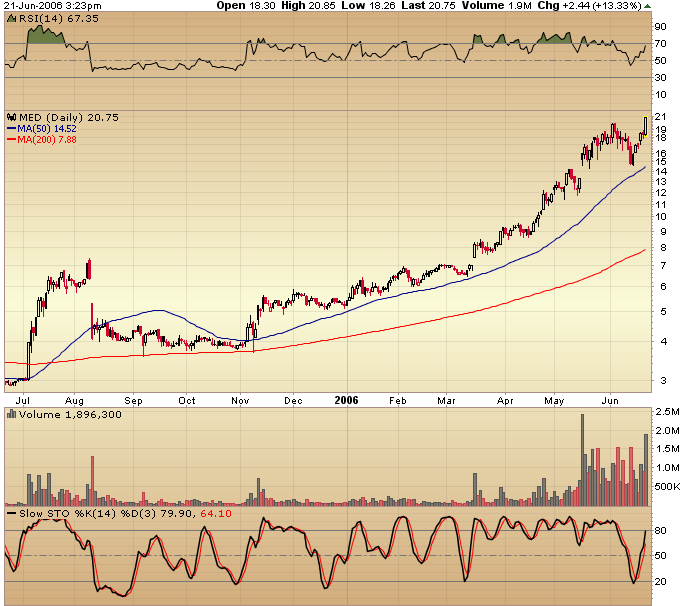This screenshot has width=682, height=606.
Task: Click the bold 2006 year label
Action: point(347,400)
